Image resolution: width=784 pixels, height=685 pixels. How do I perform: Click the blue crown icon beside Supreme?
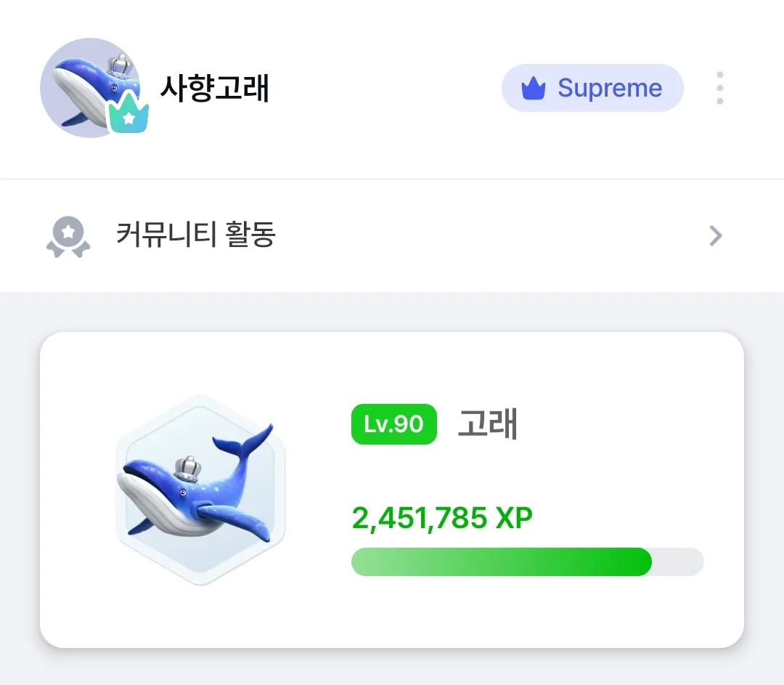pos(534,89)
